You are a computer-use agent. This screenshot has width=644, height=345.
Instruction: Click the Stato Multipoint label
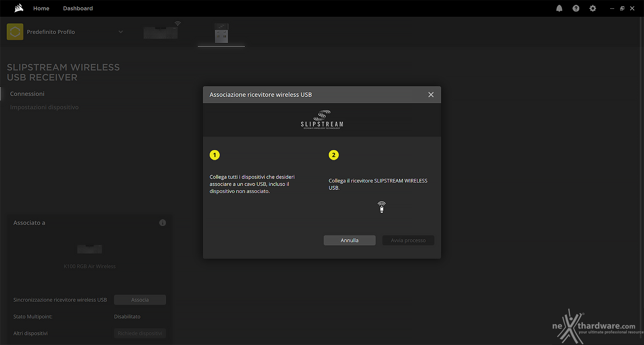pyautogui.click(x=33, y=317)
